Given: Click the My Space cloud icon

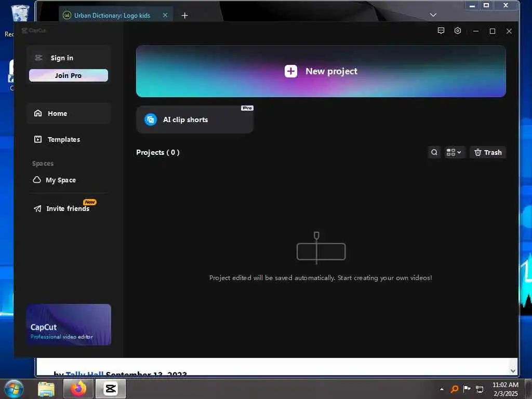Looking at the screenshot, I should [37, 179].
